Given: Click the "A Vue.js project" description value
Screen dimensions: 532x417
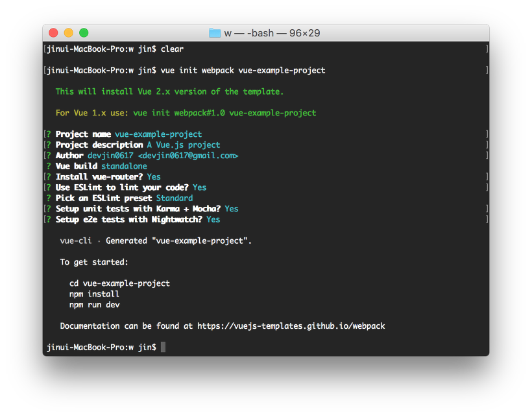Looking at the screenshot, I should tap(184, 145).
